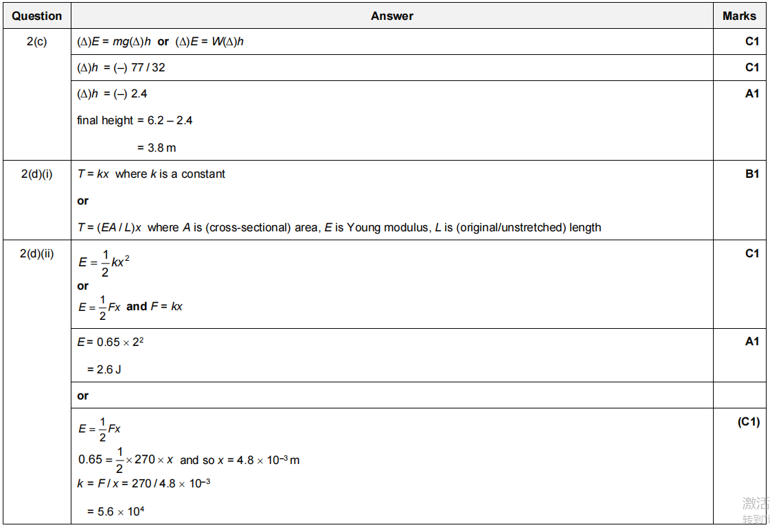Click the '= 2.6 J' answer line
The image size is (770, 532).
click(104, 369)
